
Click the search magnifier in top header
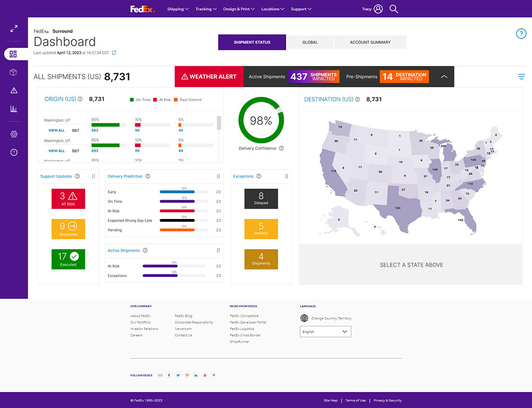(x=394, y=9)
